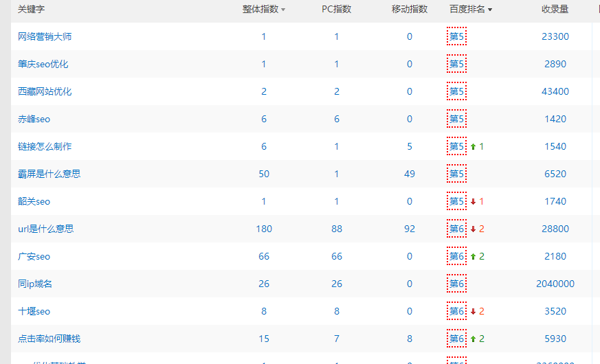The image size is (600, 364).
Task: Open the keyword link 肇庆seo优化
Action: point(43,64)
